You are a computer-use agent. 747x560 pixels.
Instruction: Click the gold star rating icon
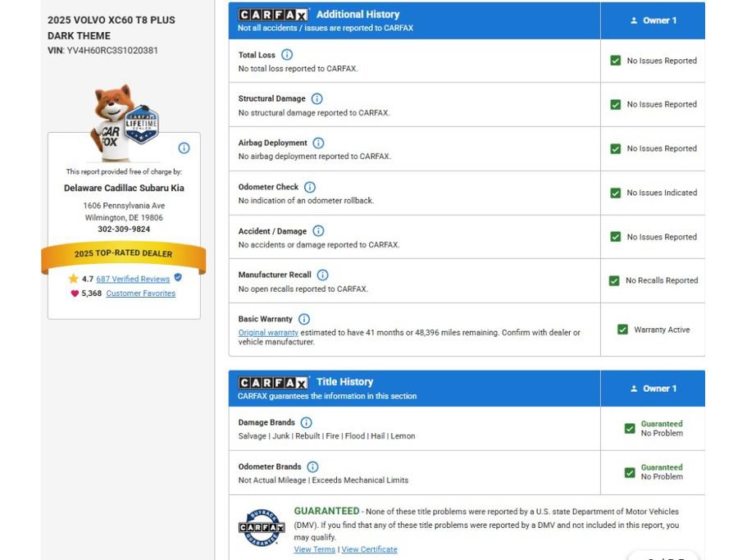tap(73, 279)
